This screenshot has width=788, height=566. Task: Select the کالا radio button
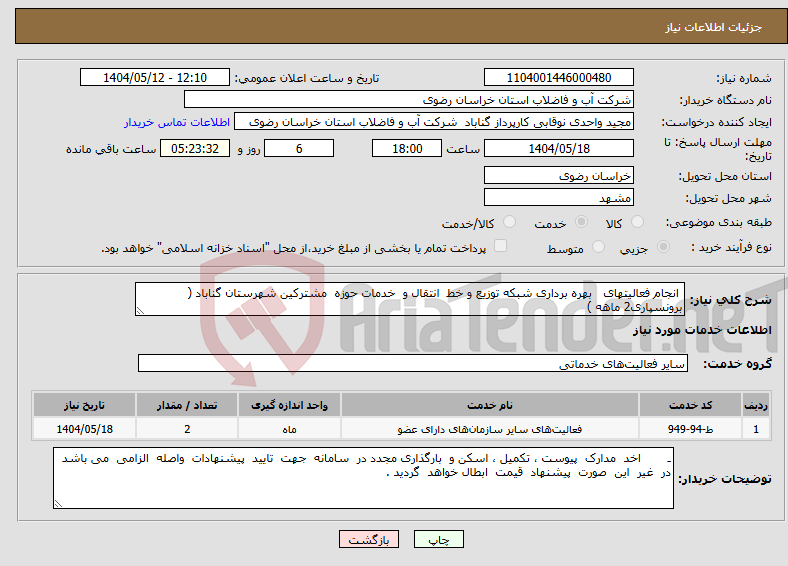tap(637, 222)
